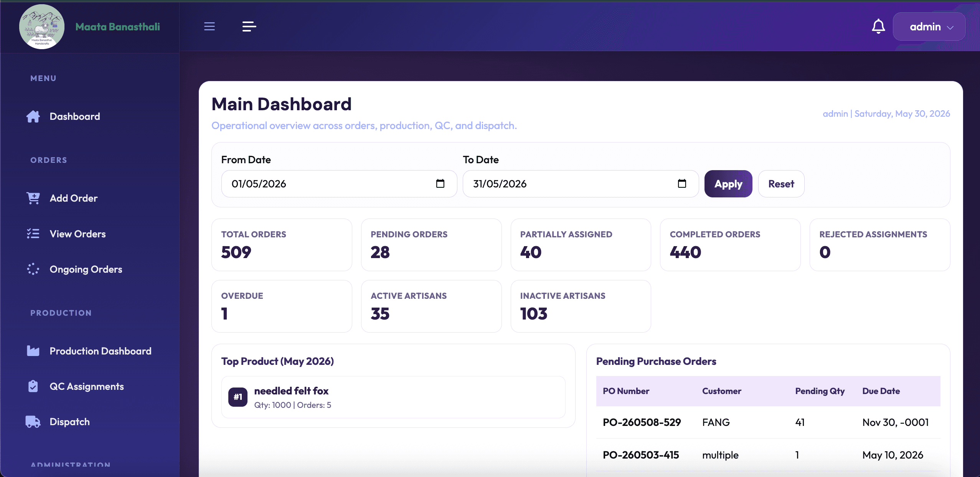Click the Ongoing Orders spinner icon
The width and height of the screenshot is (980, 477).
coord(33,269)
